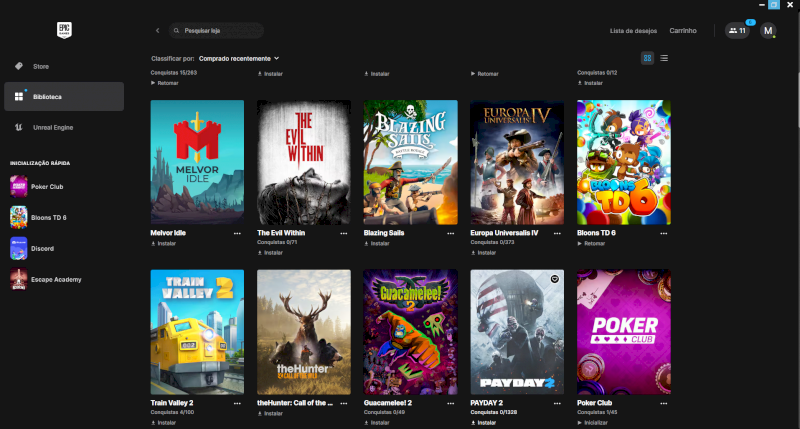Install Guacamelee! 2
The width and height of the screenshot is (800, 429).
pyautogui.click(x=377, y=423)
